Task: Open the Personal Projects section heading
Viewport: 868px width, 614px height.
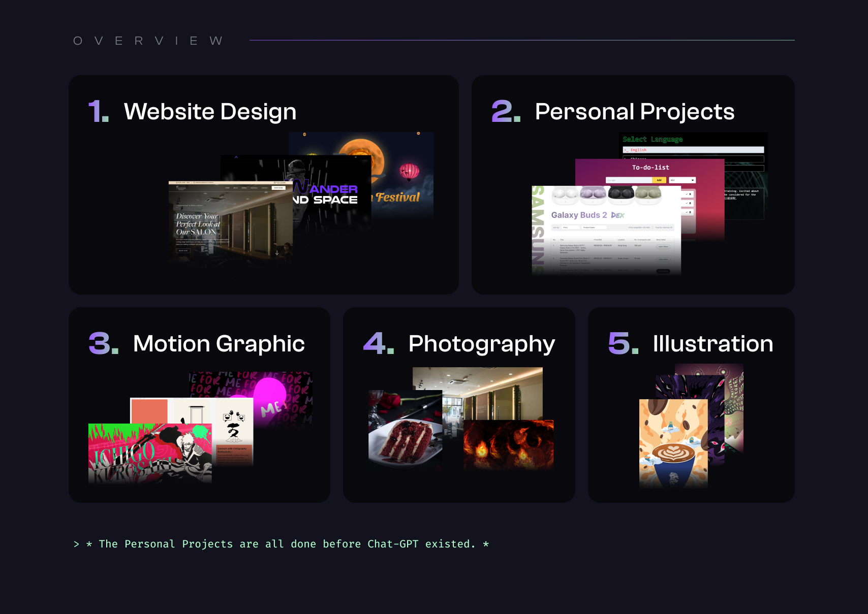Action: [634, 112]
